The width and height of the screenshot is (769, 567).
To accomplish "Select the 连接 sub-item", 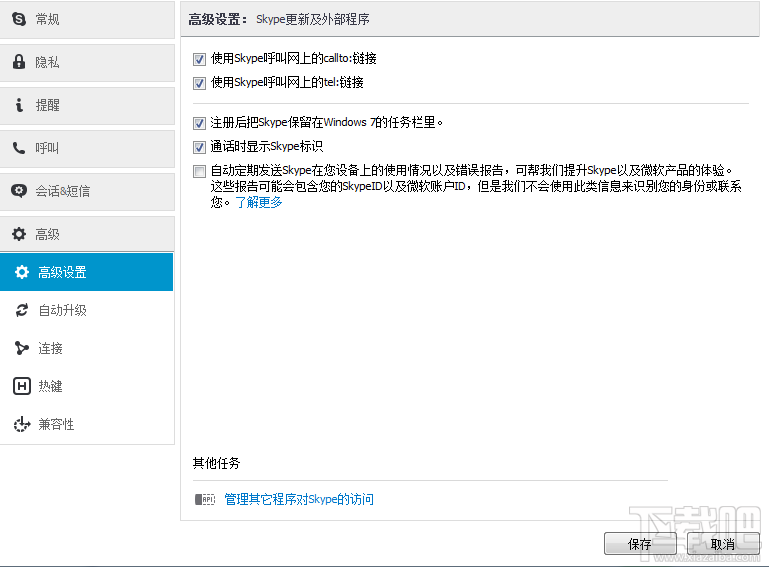I will coord(86,348).
